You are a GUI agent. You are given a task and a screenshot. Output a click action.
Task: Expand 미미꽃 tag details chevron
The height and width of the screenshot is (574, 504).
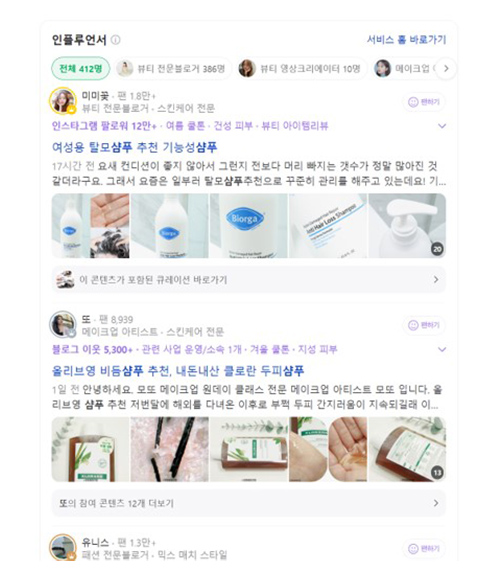click(442, 126)
